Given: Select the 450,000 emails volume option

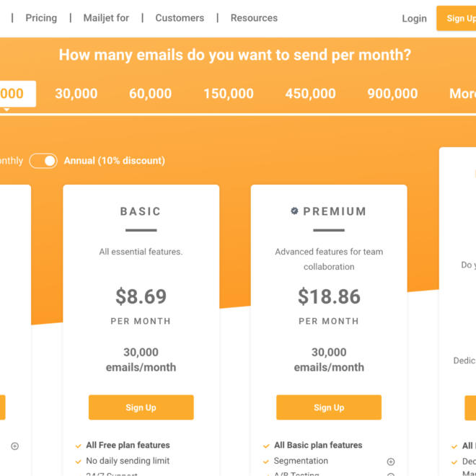Looking at the screenshot, I should (x=310, y=94).
